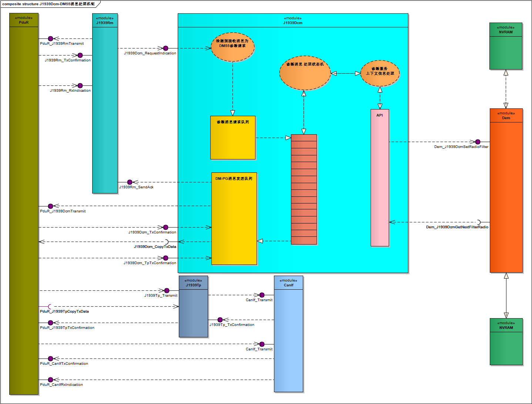Select the PduR_CanIfTxConfirmation port circle
Screen dimensions: 532x404
pyautogui.click(x=51, y=358)
